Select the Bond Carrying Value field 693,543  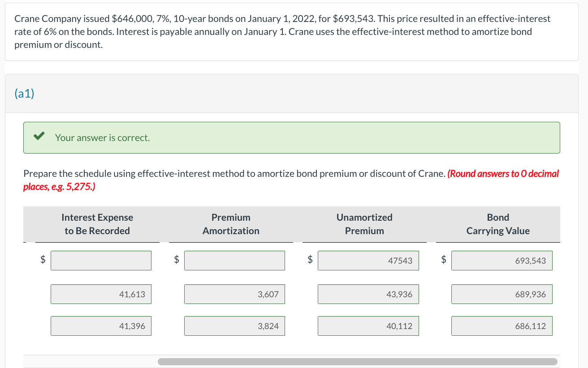coord(502,261)
